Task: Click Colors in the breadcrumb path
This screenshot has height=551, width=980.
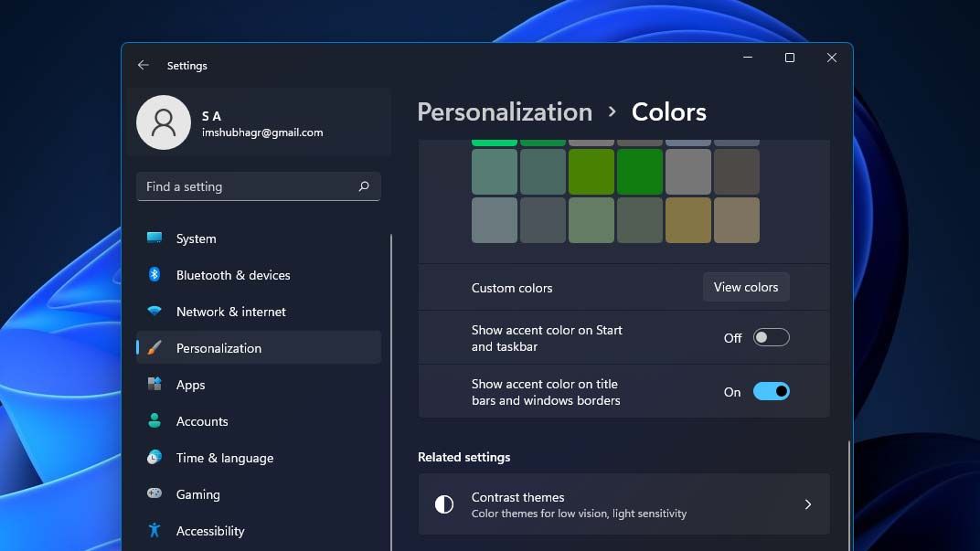Action: [668, 111]
